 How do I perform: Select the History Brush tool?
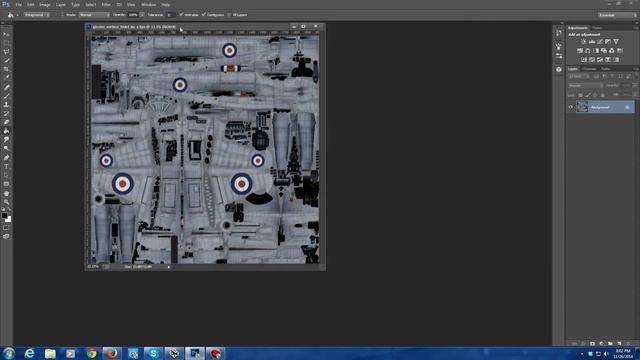tap(6, 113)
